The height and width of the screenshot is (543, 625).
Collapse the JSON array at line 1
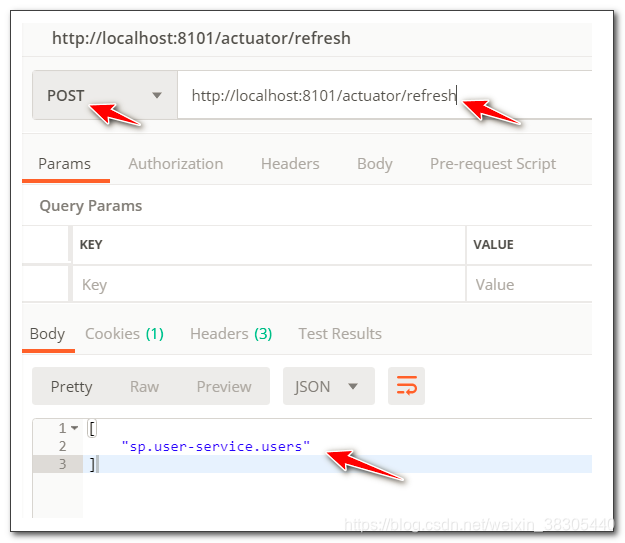tap(75, 428)
